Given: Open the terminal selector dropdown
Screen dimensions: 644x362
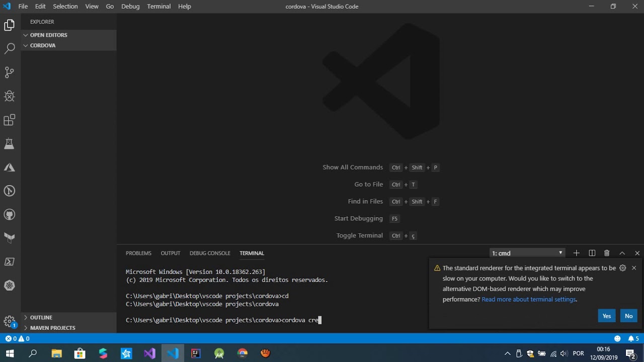Looking at the screenshot, I should [x=527, y=253].
